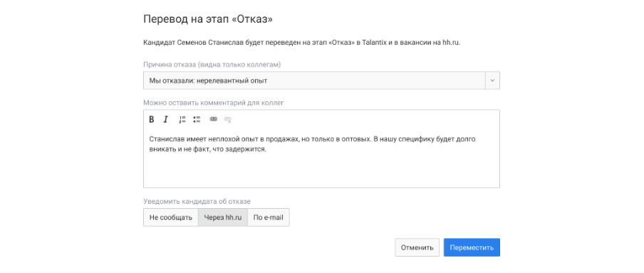Click the «Причина отказа (видна только коллегам)» label

[x=212, y=65]
